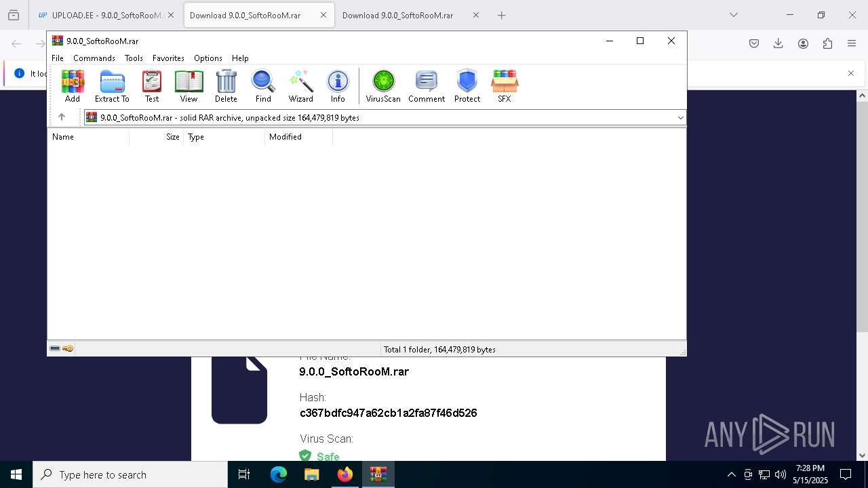Open the File menu
This screenshot has height=488, width=868.
[x=58, y=58]
